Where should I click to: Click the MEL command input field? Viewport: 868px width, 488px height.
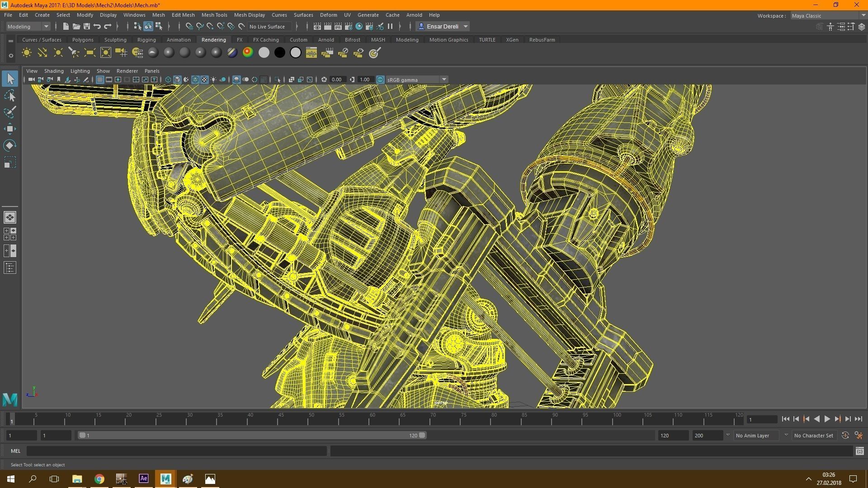[x=176, y=451]
